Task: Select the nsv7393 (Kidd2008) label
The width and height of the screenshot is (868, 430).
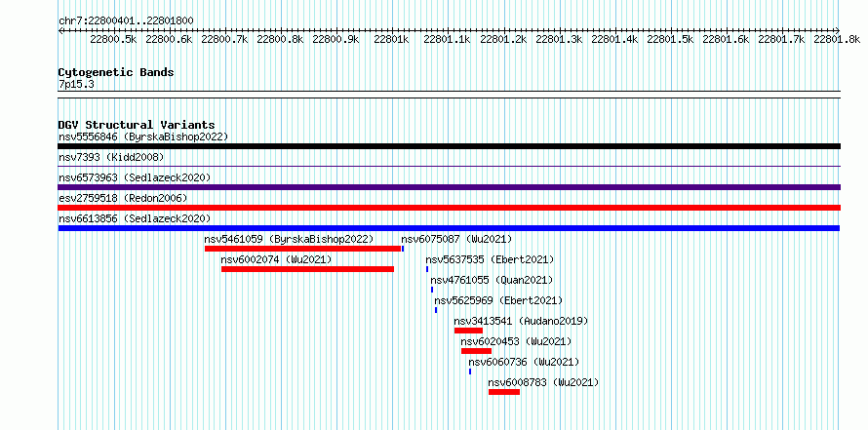Action: point(111,157)
